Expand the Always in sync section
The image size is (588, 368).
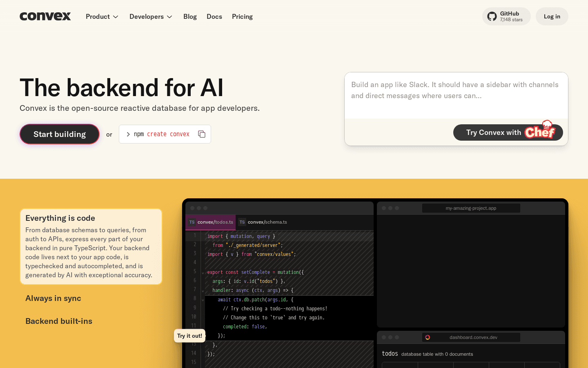coord(53,298)
